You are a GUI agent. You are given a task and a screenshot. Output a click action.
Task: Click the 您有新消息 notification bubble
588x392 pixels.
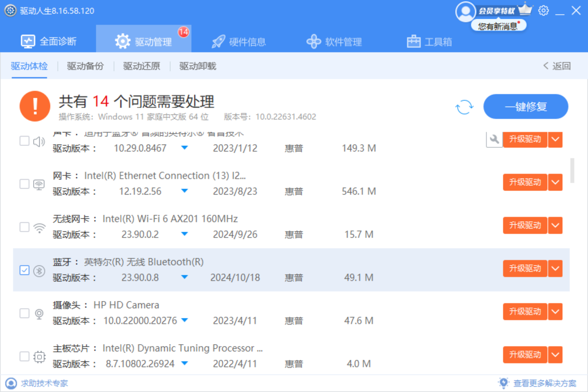pyautogui.click(x=498, y=26)
